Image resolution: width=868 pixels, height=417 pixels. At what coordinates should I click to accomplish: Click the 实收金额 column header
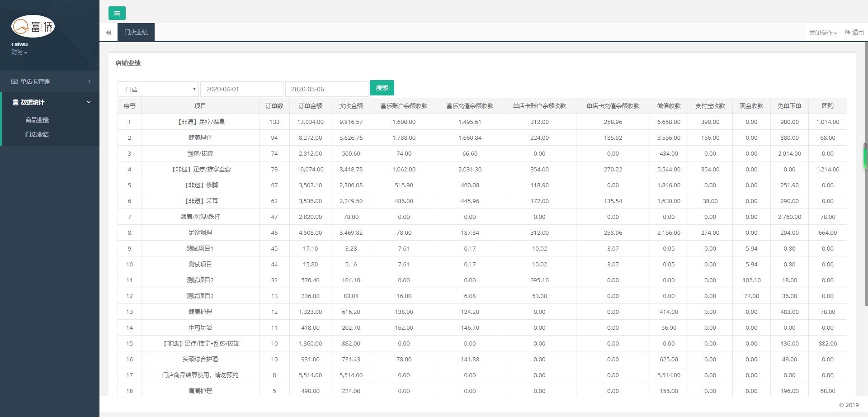(351, 106)
